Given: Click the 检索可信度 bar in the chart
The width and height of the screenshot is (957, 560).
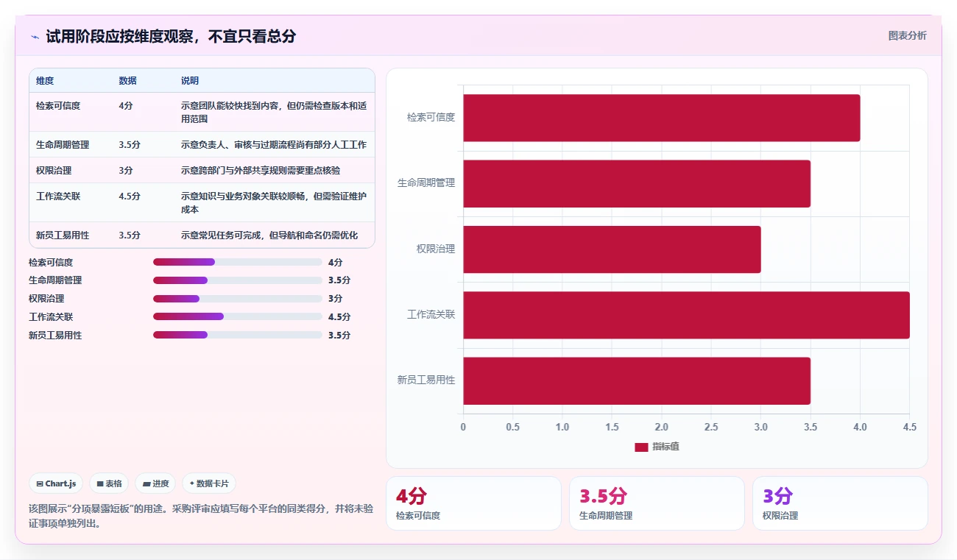Looking at the screenshot, I should (661, 118).
